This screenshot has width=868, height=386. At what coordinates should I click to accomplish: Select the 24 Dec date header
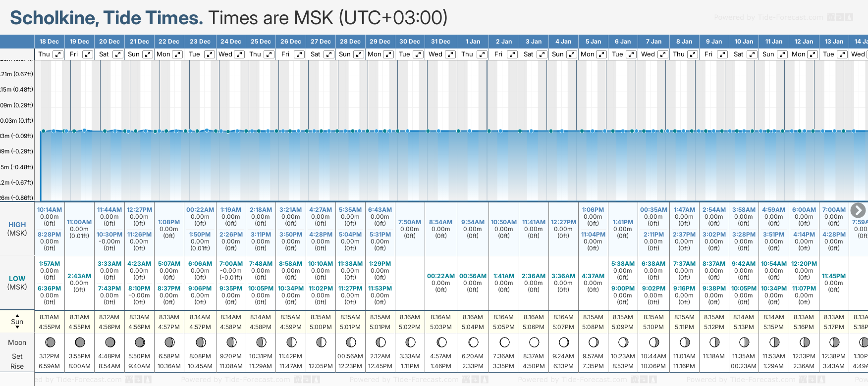[x=231, y=42]
